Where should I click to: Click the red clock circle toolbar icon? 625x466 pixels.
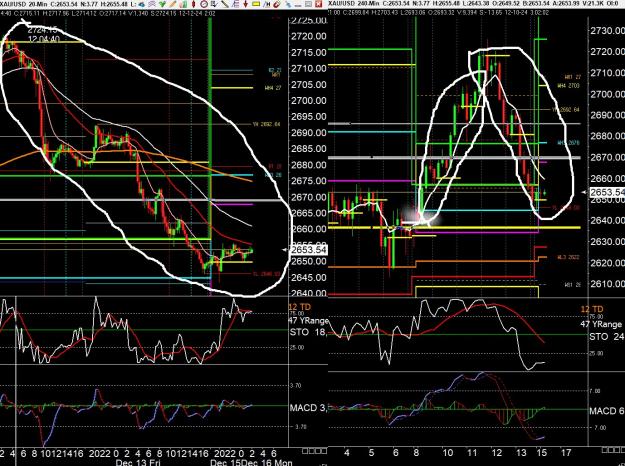coord(204,4)
